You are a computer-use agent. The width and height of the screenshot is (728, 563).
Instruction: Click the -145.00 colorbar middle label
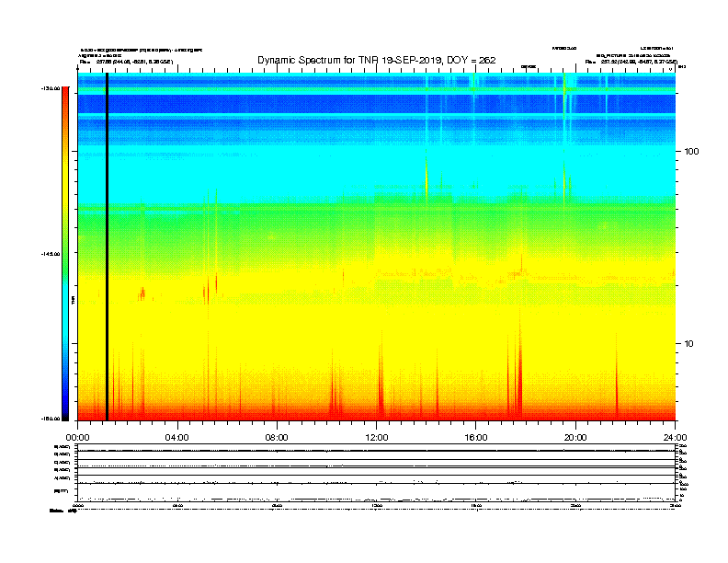[x=50, y=254]
